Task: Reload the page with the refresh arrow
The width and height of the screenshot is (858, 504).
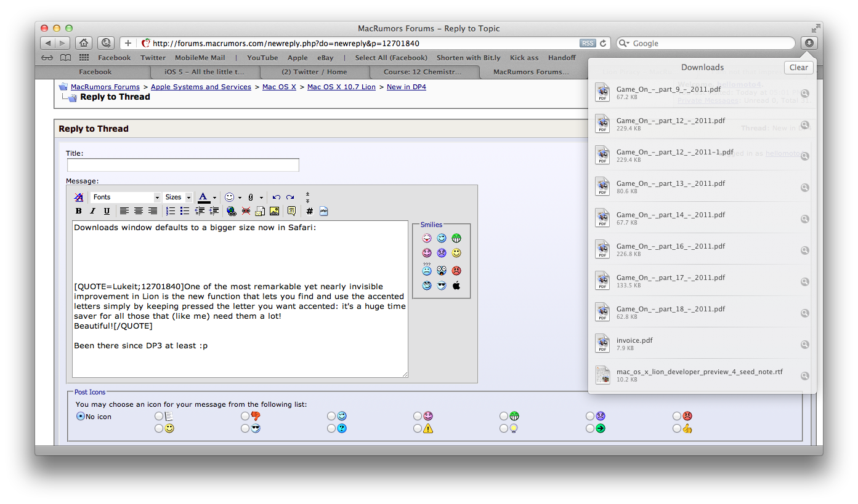Action: [x=604, y=43]
